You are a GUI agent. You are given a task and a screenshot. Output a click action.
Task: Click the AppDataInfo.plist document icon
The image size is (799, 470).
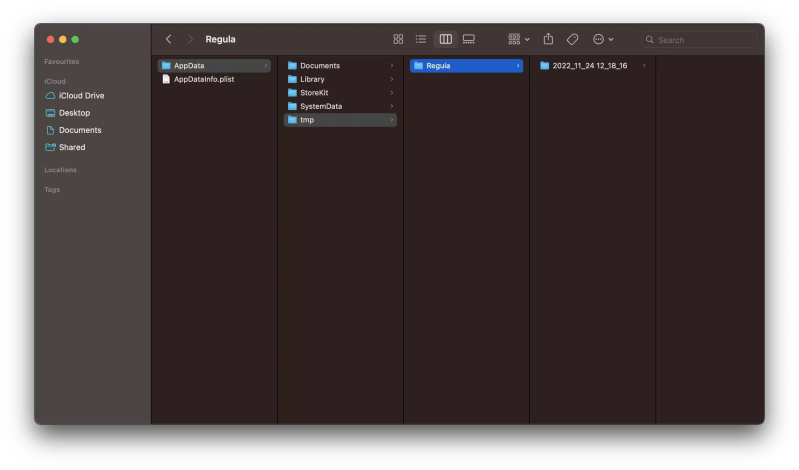pyautogui.click(x=166, y=79)
